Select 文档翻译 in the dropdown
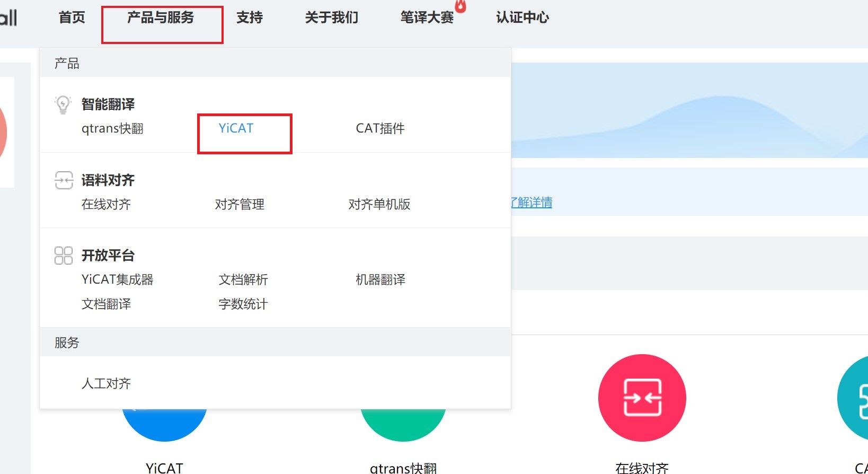This screenshot has height=474, width=868. coord(106,304)
